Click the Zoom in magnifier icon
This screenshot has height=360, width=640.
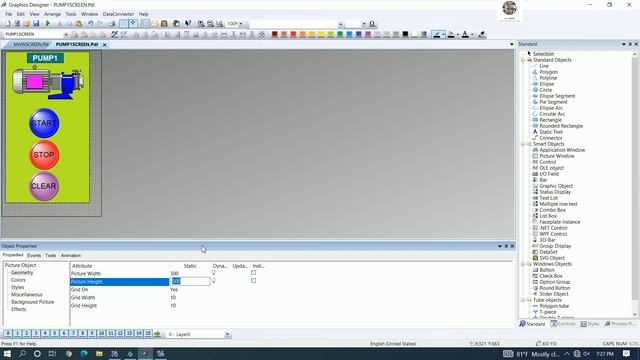tap(201, 24)
